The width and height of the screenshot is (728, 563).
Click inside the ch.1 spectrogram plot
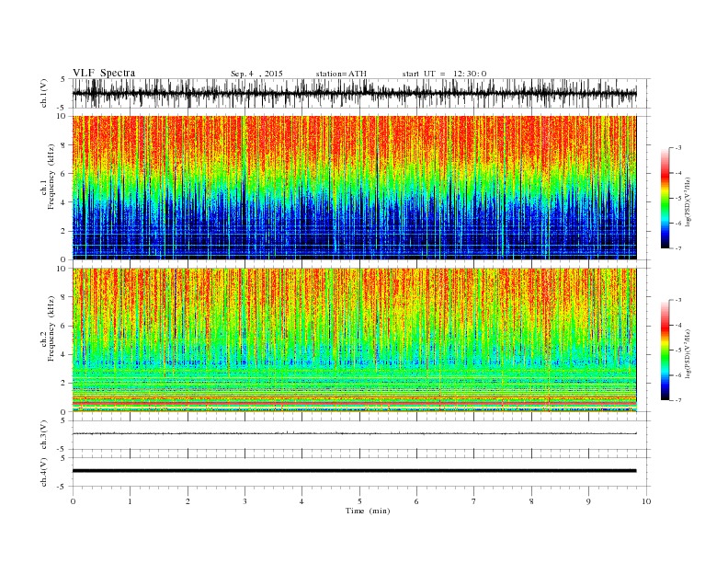coord(354,188)
